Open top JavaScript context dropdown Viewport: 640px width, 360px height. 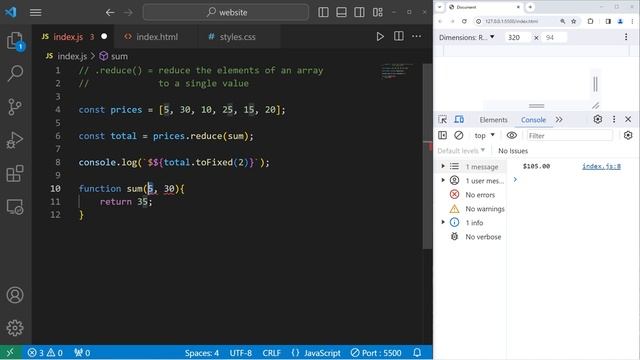pos(484,135)
